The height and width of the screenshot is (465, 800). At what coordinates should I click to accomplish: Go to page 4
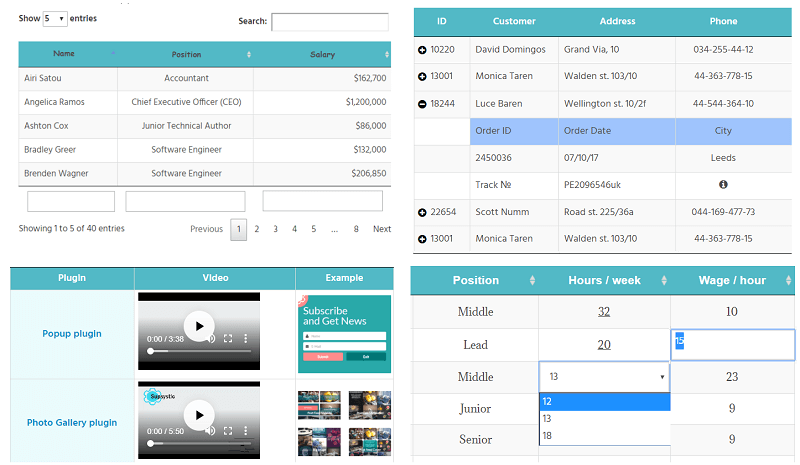click(294, 229)
